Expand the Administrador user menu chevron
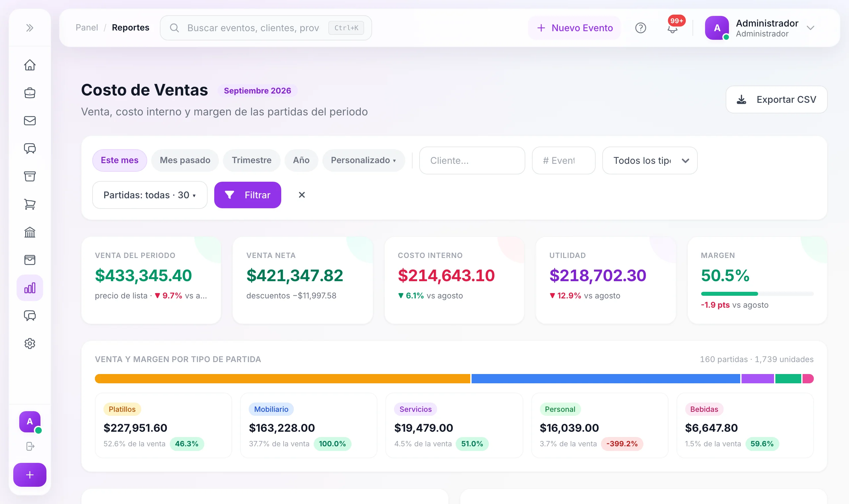849x504 pixels. [x=811, y=28]
